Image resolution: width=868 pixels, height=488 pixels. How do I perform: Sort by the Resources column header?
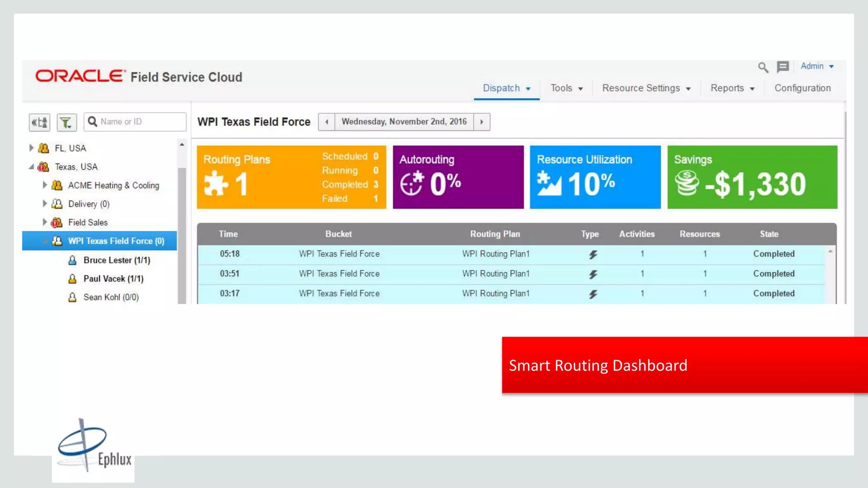click(x=700, y=234)
